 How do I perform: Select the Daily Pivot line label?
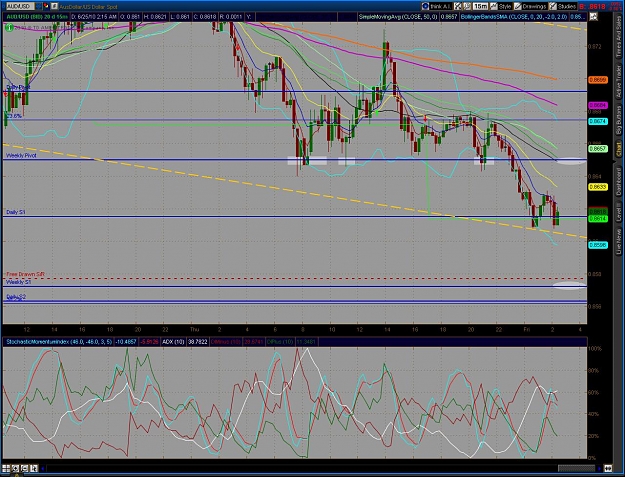[18, 87]
